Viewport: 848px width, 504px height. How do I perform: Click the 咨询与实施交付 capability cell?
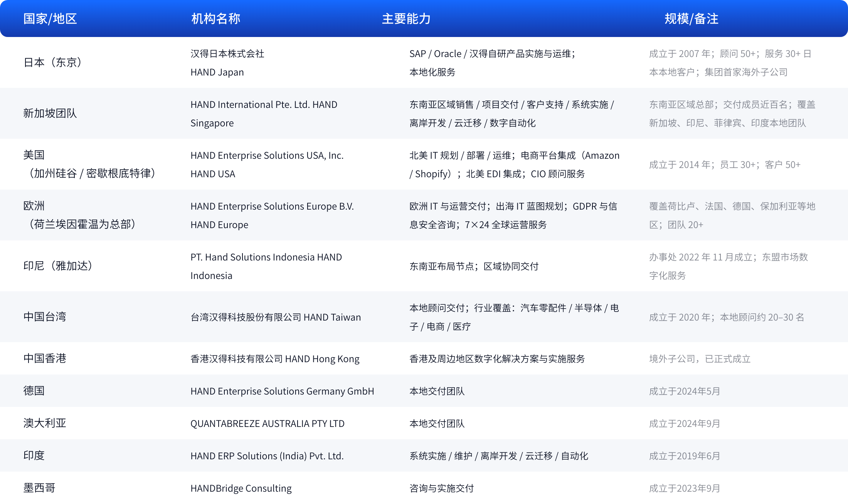point(442,489)
